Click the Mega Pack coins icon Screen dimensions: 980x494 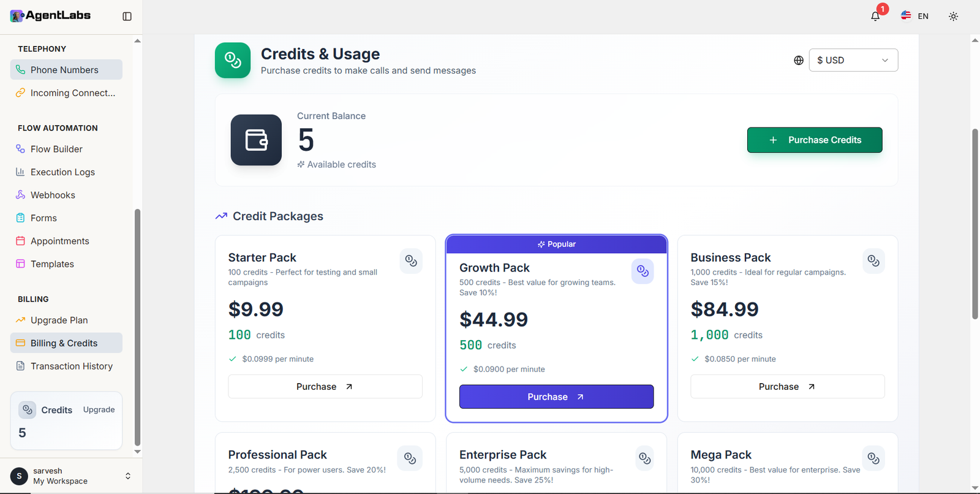click(x=873, y=458)
